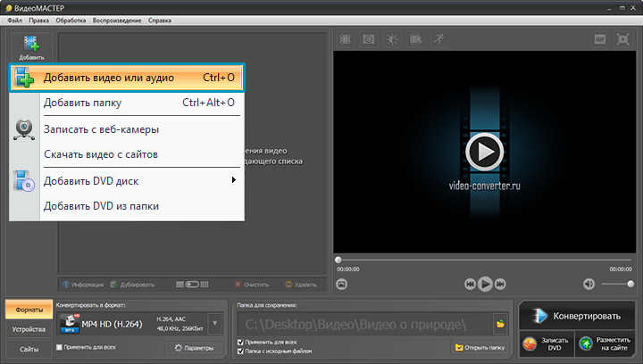Expand the 'Добавить DVD диск' submenu
643x364 pixels.
coord(234,181)
